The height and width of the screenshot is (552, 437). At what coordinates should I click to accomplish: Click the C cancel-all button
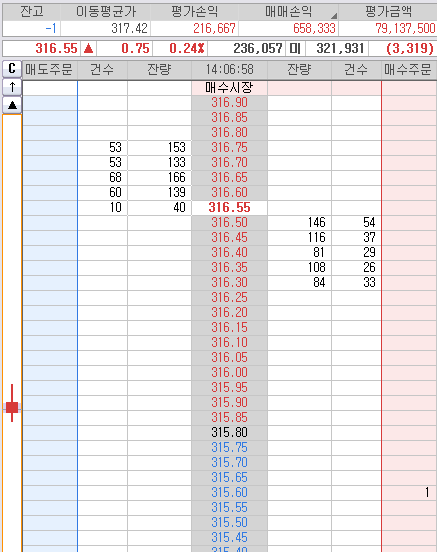12,69
